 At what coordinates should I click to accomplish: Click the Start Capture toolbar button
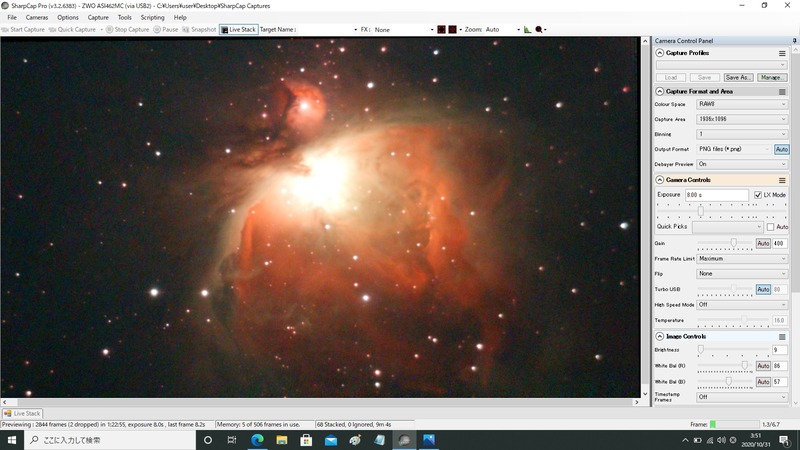point(23,30)
